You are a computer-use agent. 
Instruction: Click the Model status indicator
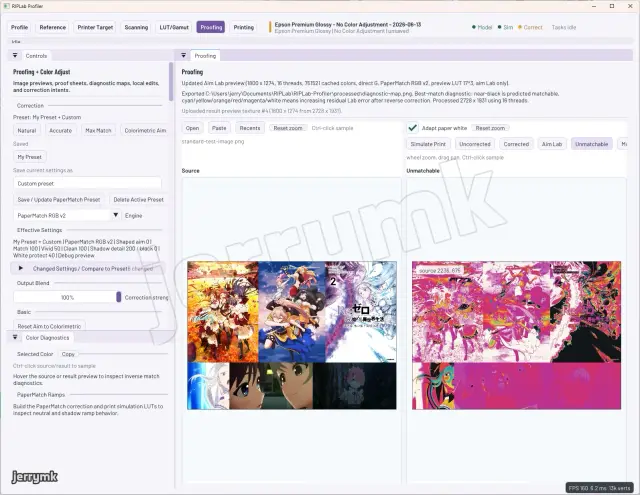(x=482, y=27)
